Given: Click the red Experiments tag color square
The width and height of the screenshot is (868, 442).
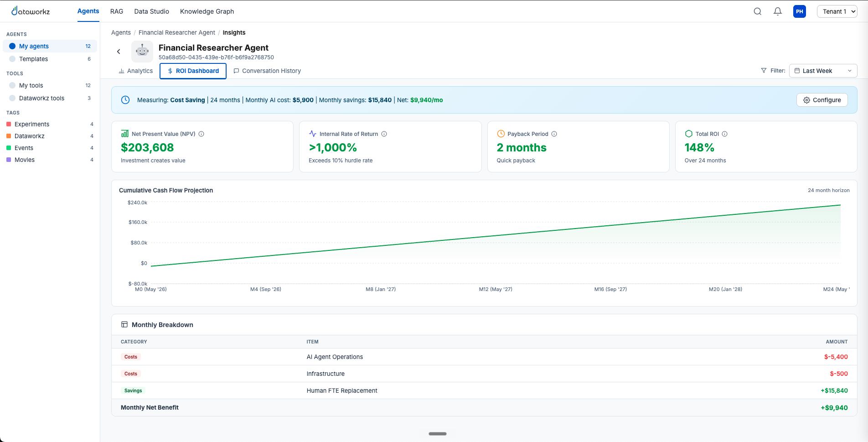Looking at the screenshot, I should 9,124.
